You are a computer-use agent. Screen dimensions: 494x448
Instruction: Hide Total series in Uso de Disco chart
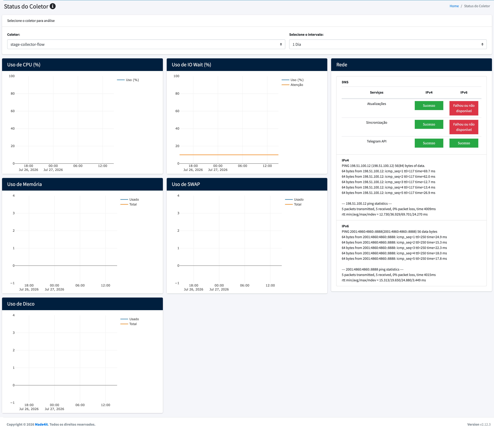tap(129, 324)
